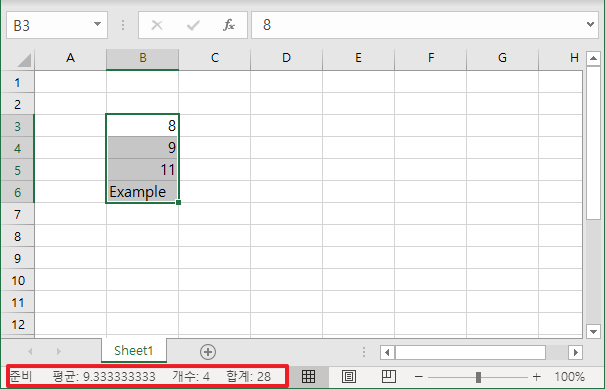Click cell B4 containing 9
Image resolution: width=605 pixels, height=389 pixels.
tap(142, 148)
